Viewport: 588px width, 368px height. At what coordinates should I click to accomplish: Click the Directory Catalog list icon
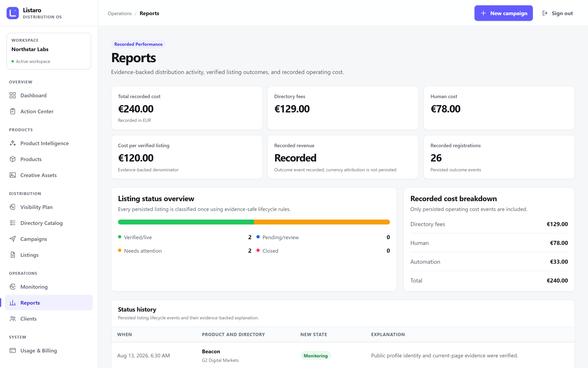13,223
